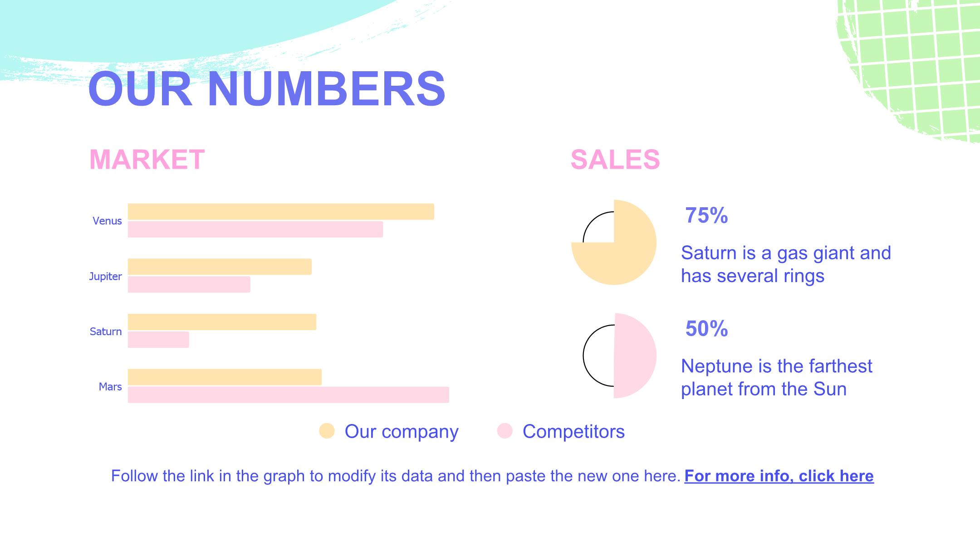Click the SALES heading

point(615,160)
